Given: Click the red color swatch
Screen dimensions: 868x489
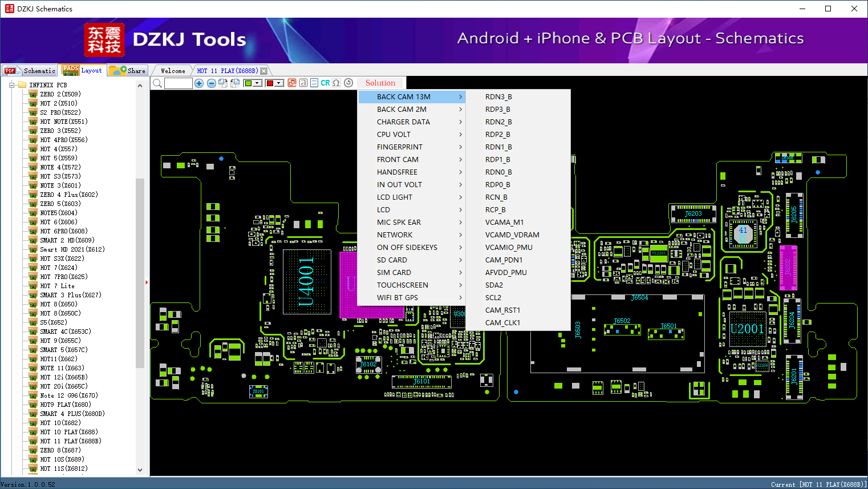Looking at the screenshot, I should [270, 83].
